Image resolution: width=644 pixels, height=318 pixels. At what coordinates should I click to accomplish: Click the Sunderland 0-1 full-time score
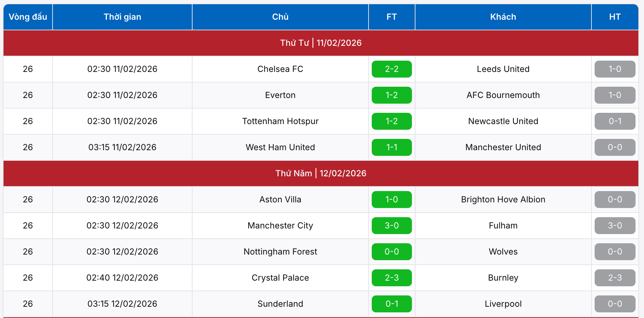(x=391, y=304)
